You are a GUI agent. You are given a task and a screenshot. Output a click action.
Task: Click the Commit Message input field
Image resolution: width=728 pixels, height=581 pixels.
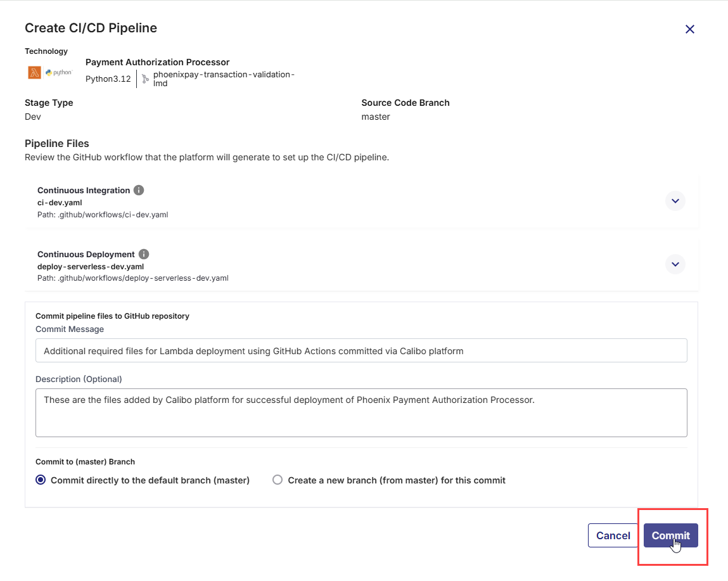361,350
